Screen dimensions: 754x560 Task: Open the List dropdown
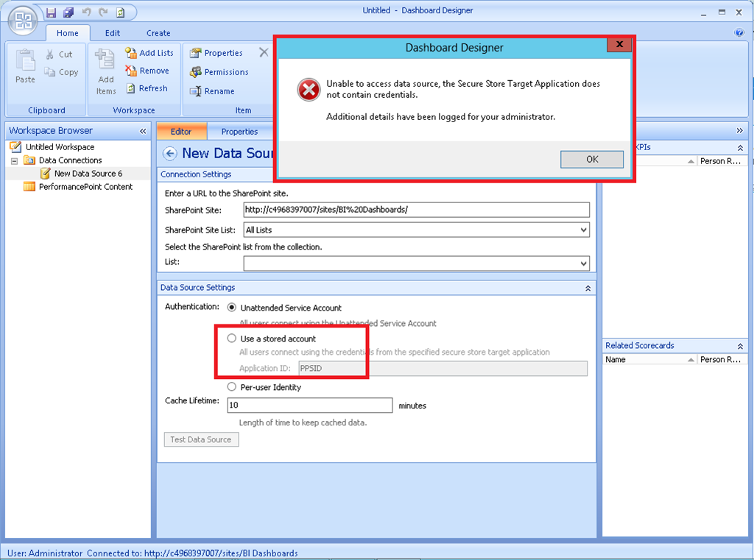[583, 263]
